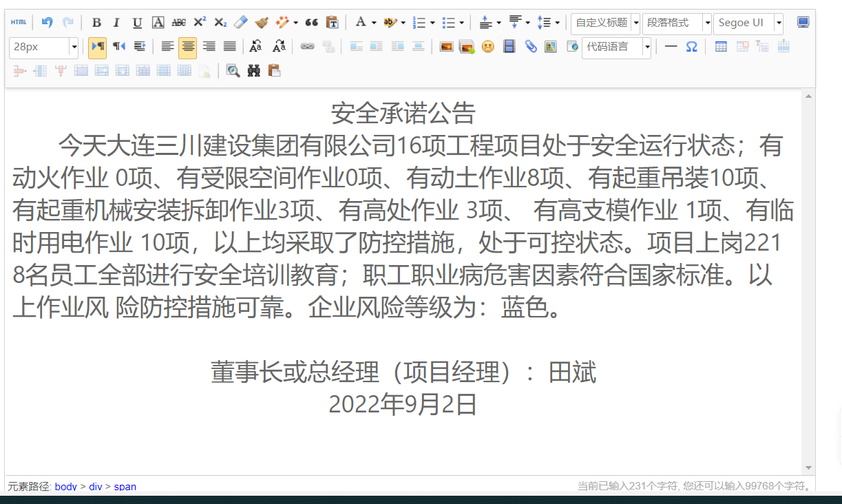Apply first-line indent
This screenshot has width=842, height=504.
[x=139, y=47]
